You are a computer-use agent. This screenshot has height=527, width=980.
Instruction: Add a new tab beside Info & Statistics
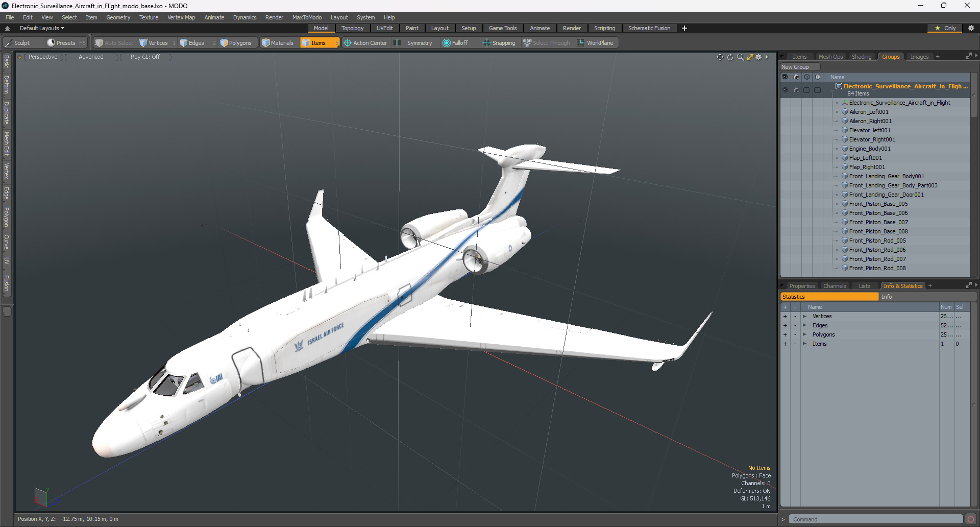click(930, 286)
